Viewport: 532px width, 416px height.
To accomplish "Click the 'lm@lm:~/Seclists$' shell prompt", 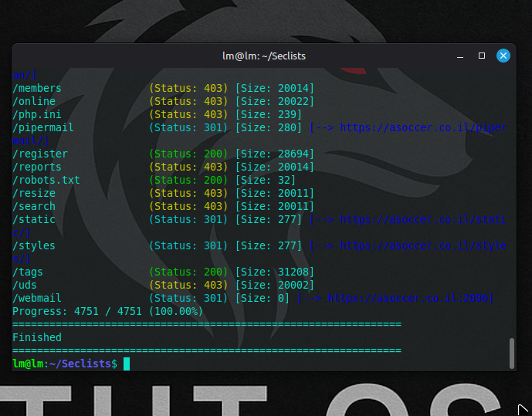I will pos(65,364).
